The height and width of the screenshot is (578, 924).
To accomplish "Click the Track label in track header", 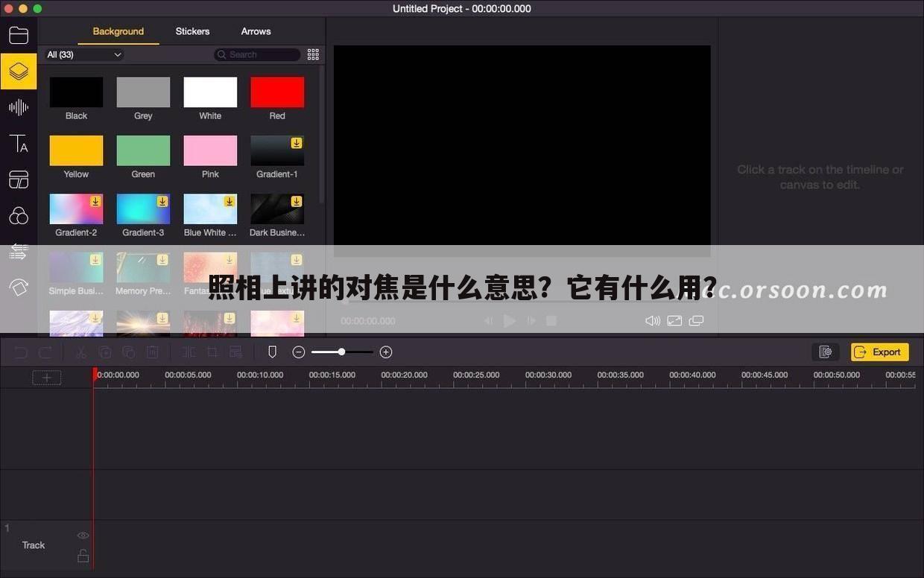I will [34, 545].
